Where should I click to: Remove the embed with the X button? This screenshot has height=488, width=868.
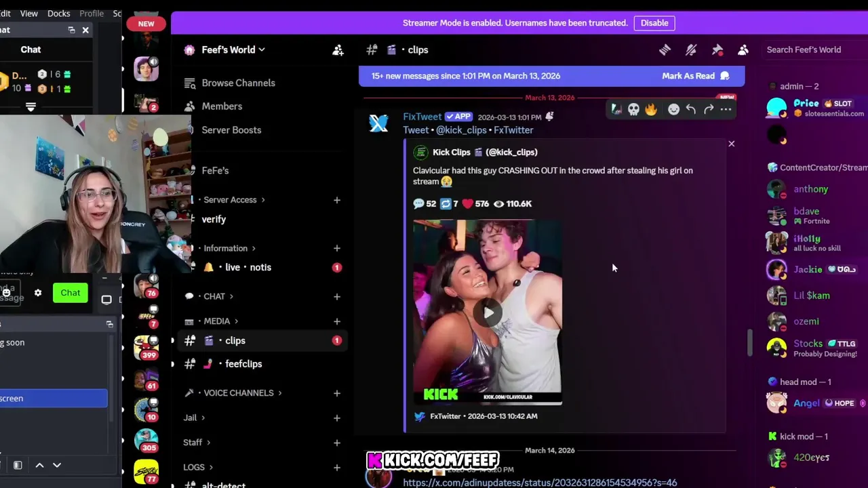[x=731, y=144]
